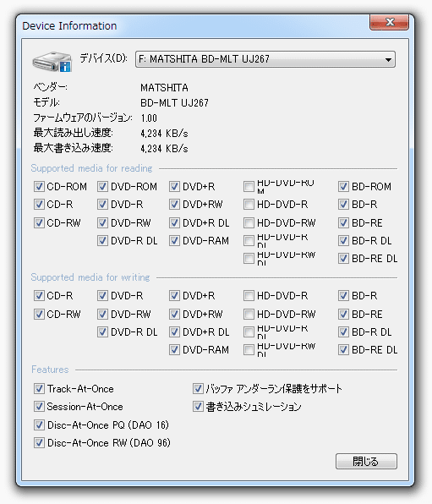Toggle CD-ROM checkbox under reading media
This screenshot has height=504, width=432.
coord(39,186)
